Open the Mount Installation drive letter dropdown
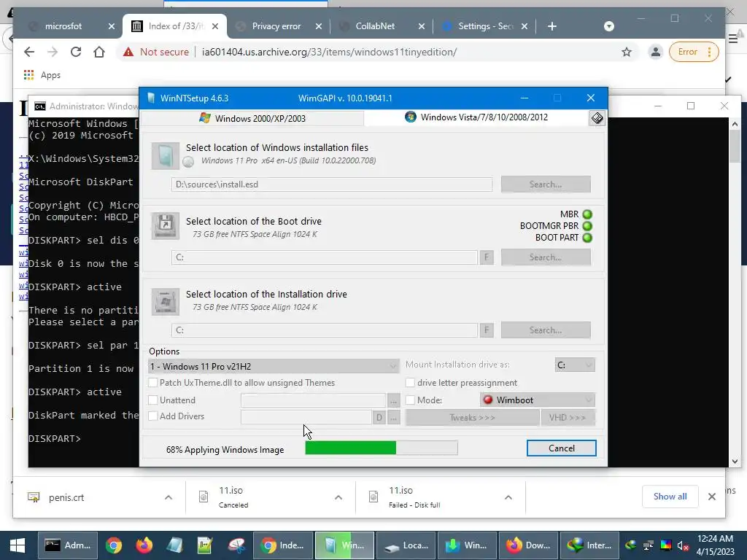The image size is (747, 560). coord(575,365)
